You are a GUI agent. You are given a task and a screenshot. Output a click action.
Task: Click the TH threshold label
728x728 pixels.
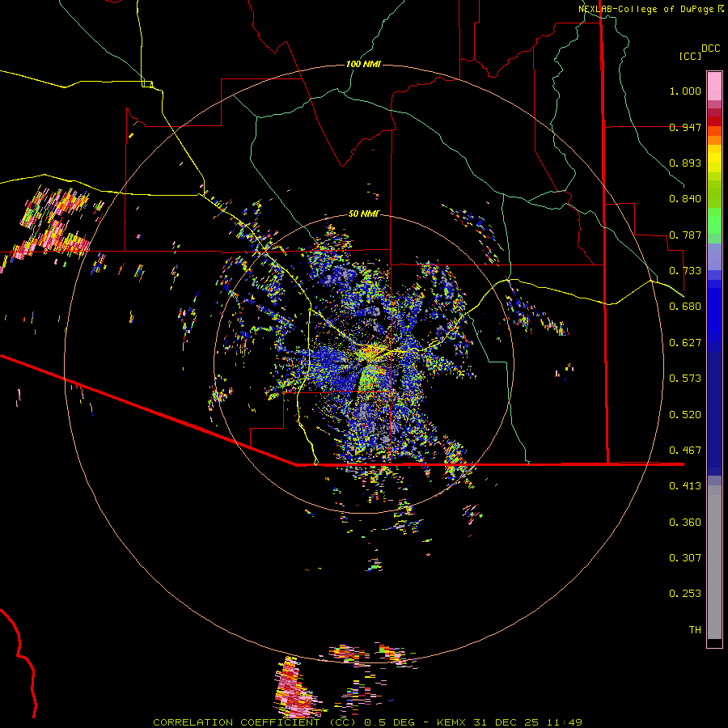click(695, 630)
